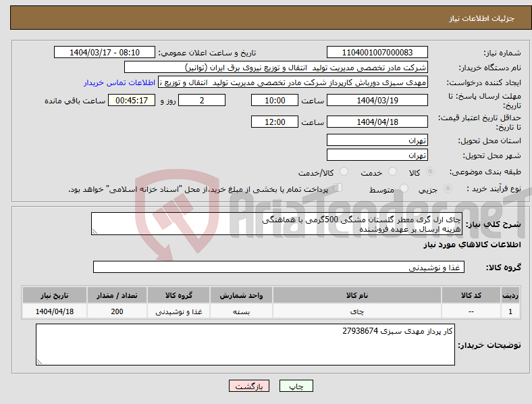Click the price validity date 1404/04/18
532x404 pixels.
tap(377, 122)
